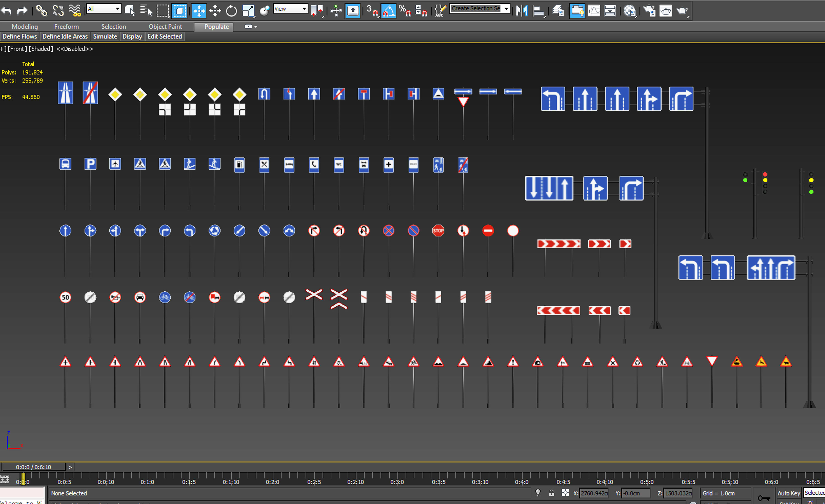825x504 pixels.
Task: Click Select by Name icon
Action: coord(146,11)
